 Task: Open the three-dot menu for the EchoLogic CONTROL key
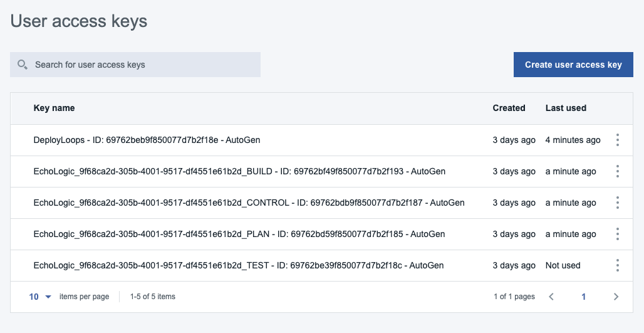[x=617, y=203]
